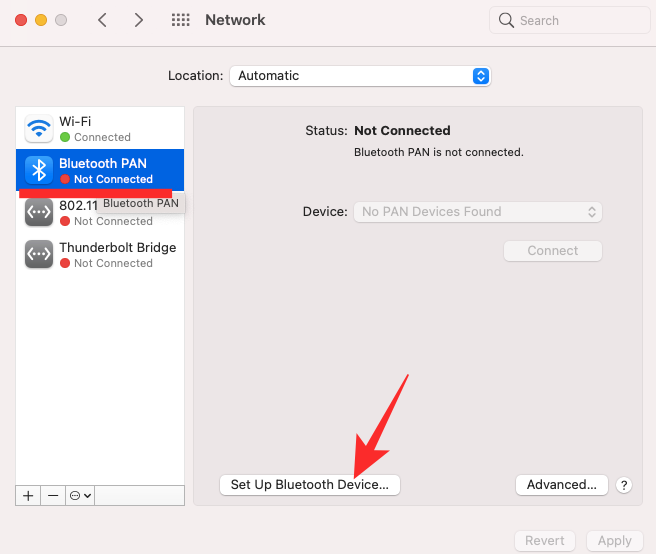Click the Wi-Fi service icon
Viewport: 656px width, 554px height.
click(39, 128)
